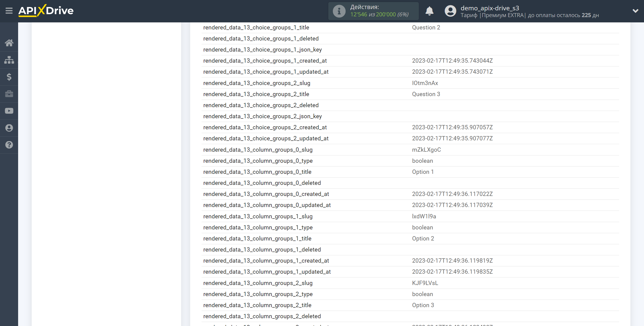Select rendered_data_13_column_groups_0_type field name
Viewport: 644px width, 326px height.
[x=258, y=161]
